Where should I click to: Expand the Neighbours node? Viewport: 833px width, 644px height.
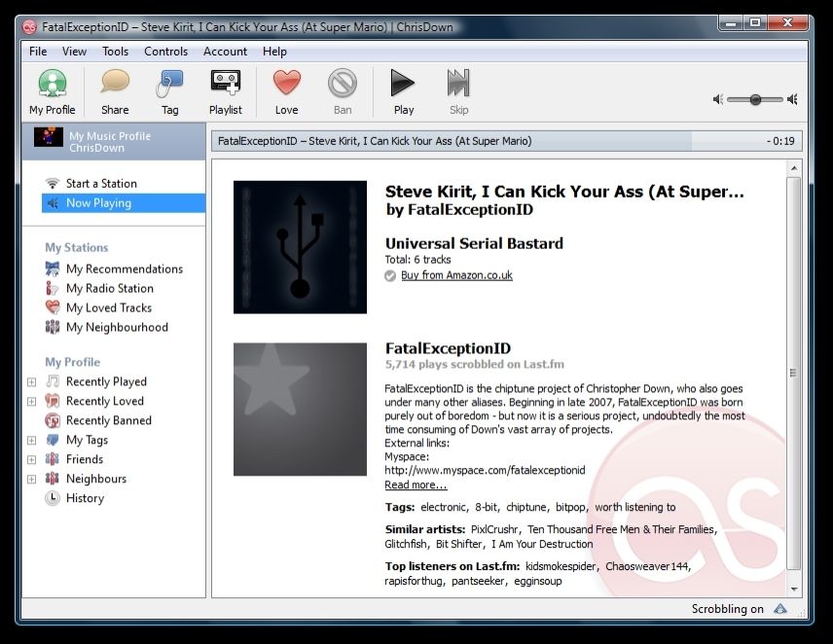point(32,480)
